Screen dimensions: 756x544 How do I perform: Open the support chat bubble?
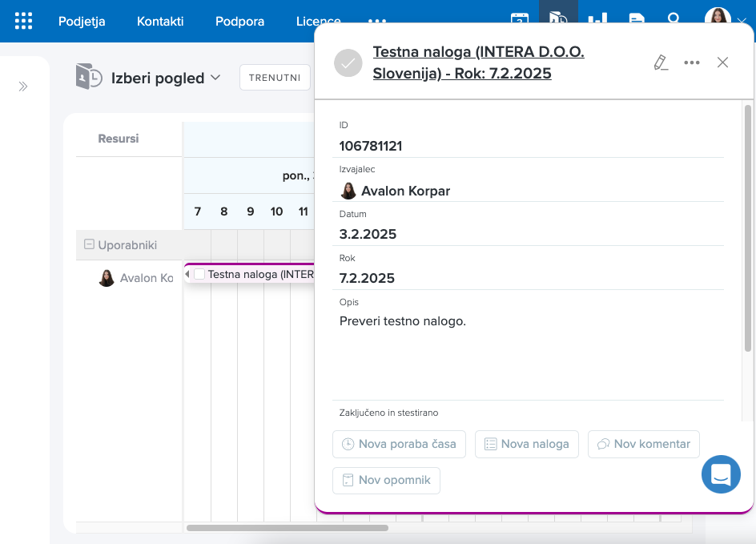(x=721, y=473)
